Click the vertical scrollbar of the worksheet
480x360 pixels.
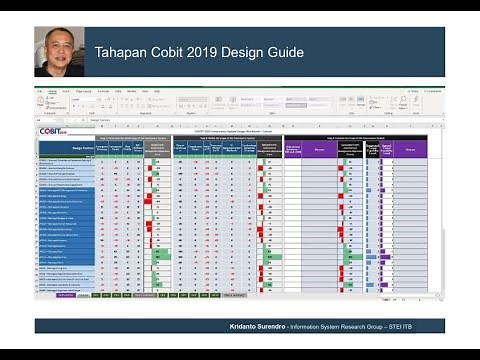click(443, 210)
